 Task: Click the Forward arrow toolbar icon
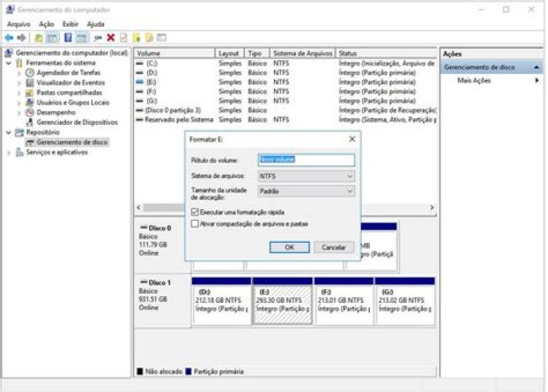(21, 38)
